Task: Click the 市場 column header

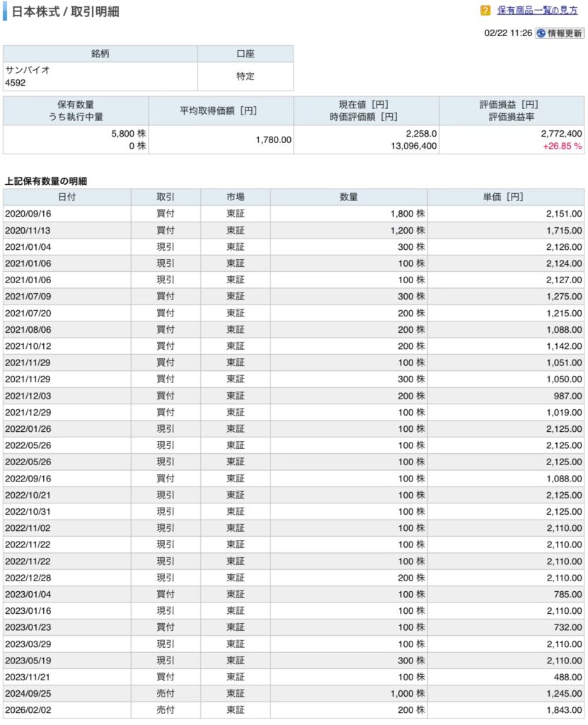Action: click(235, 197)
